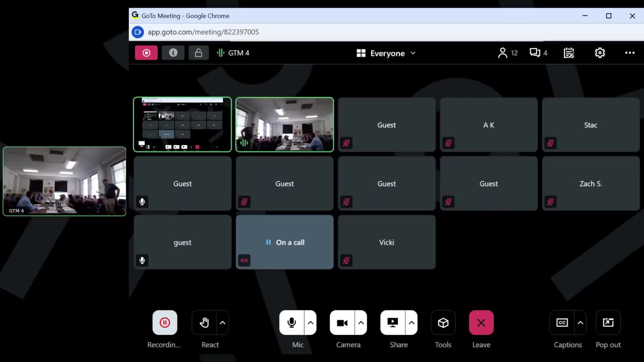Open the three-dots more options menu

pos(630,53)
